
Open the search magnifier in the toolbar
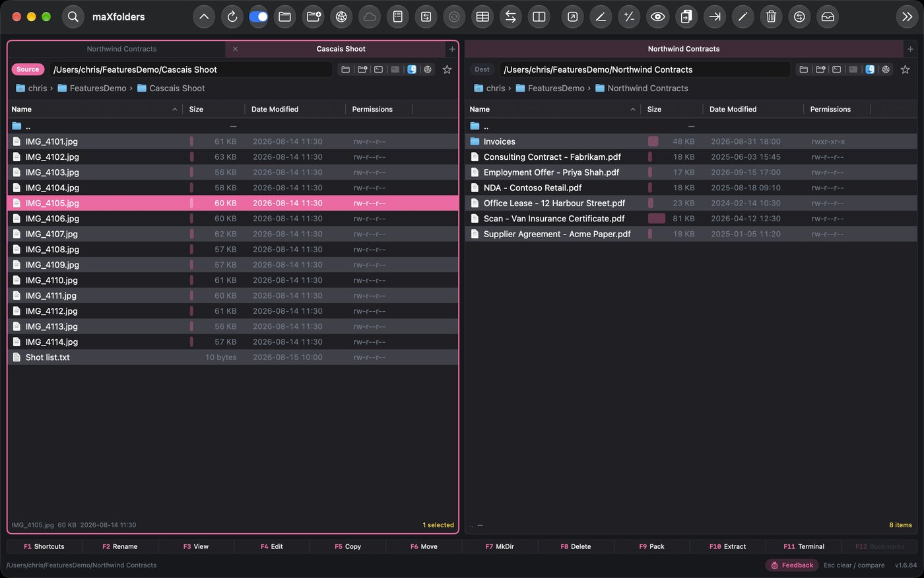tap(73, 17)
